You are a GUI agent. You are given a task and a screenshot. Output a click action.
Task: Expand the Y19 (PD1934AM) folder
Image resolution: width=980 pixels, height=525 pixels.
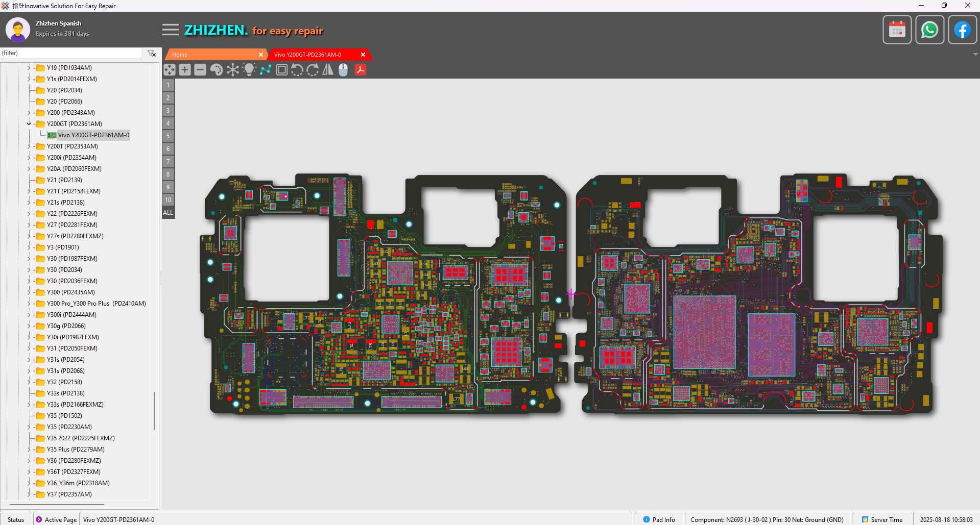coord(29,67)
